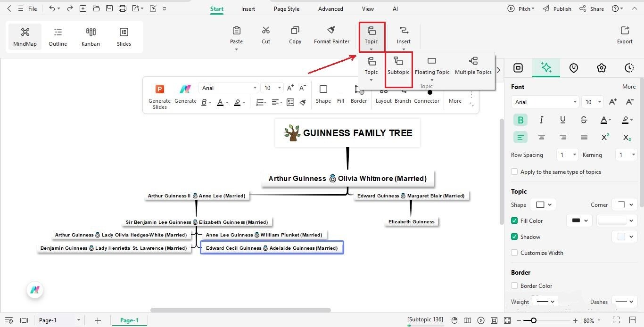The height and width of the screenshot is (327, 644).
Task: Enable the Customize Width checkbox
Action: (514, 253)
